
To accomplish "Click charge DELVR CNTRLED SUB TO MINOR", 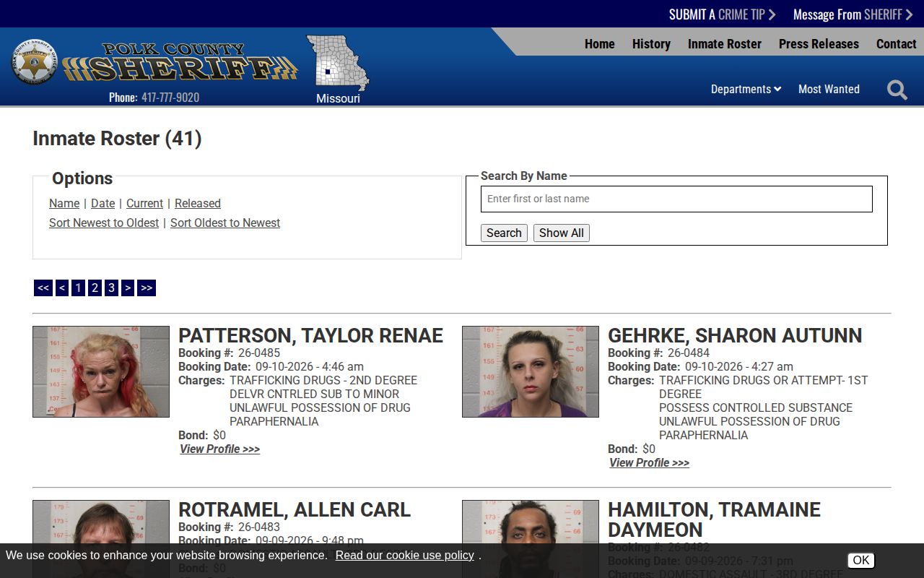I will (x=314, y=394).
